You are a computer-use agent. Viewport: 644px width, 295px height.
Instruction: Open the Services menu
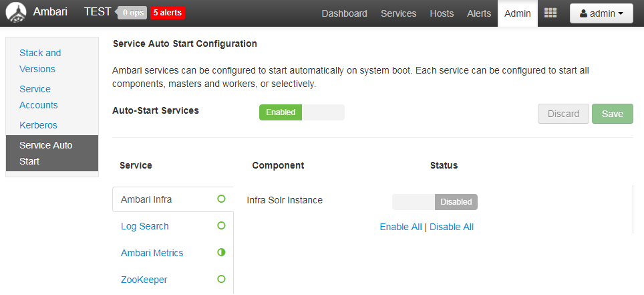(x=398, y=13)
